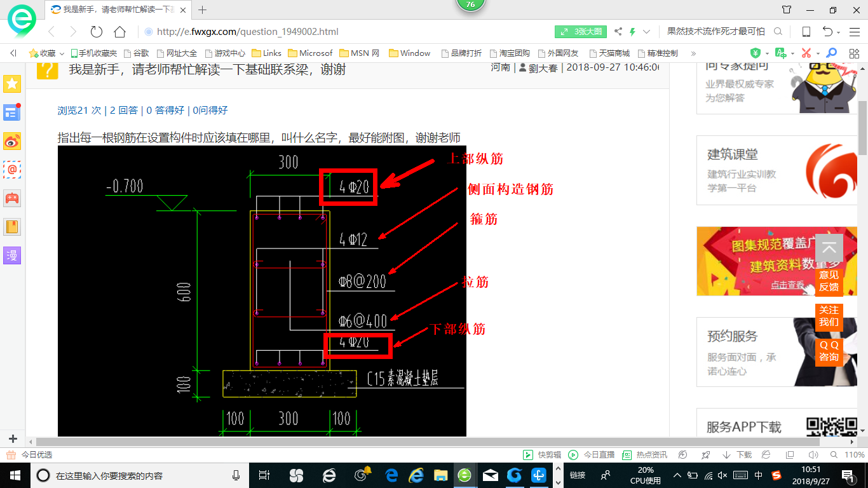This screenshot has width=868, height=488.
Task: Click the green shield payment protection icon
Action: coord(756,53)
